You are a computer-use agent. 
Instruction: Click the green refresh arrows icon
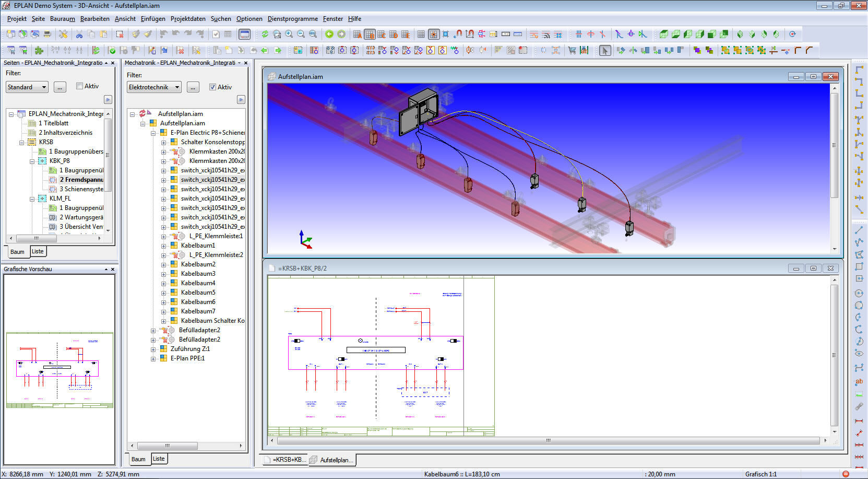point(265,34)
